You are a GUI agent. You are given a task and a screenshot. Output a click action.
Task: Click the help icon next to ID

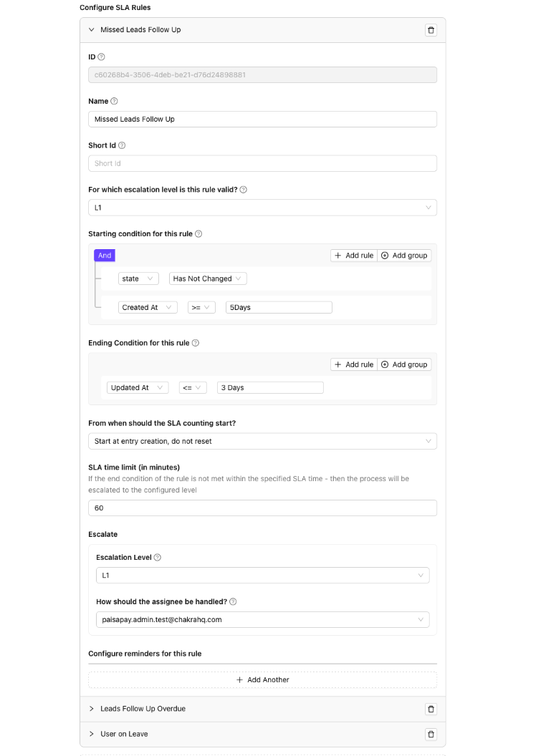tap(101, 57)
